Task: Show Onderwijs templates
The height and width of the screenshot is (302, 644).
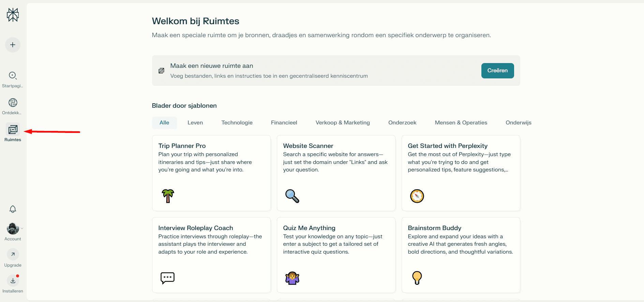Action: pyautogui.click(x=518, y=123)
